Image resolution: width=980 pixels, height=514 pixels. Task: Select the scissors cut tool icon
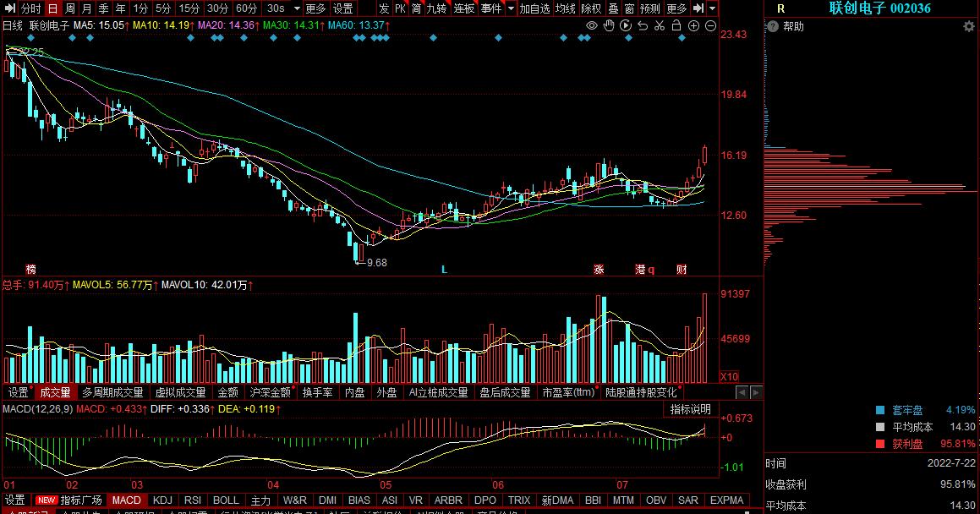pyautogui.click(x=660, y=25)
